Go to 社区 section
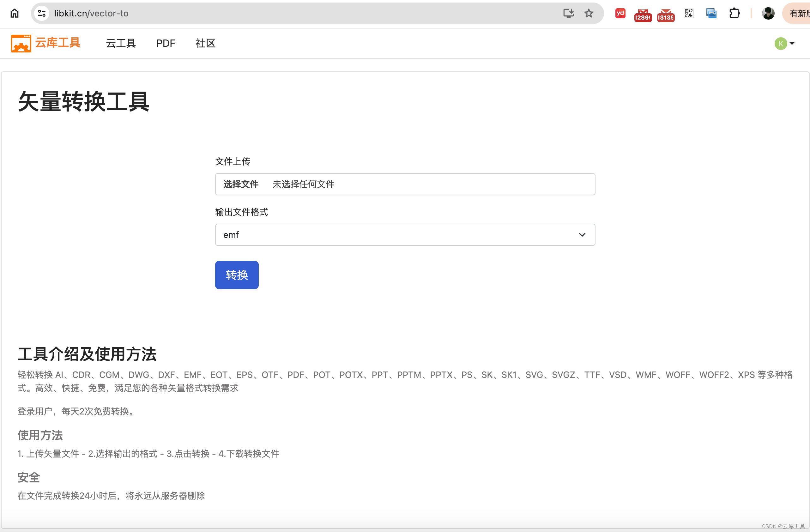Image resolution: width=810 pixels, height=532 pixels. click(205, 43)
